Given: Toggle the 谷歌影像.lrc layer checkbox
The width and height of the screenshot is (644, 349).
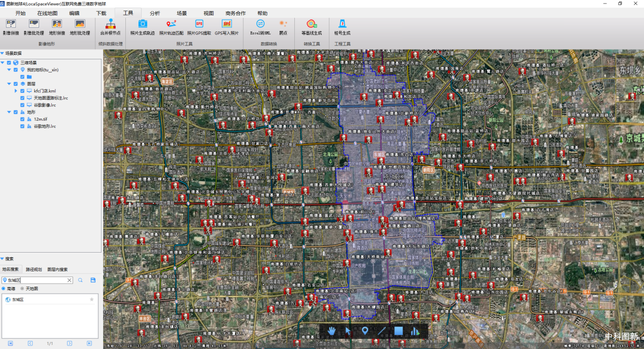Looking at the screenshot, I should [x=22, y=105].
